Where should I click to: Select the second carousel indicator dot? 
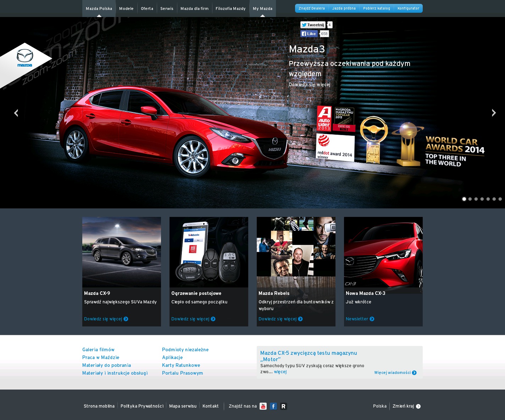470,199
